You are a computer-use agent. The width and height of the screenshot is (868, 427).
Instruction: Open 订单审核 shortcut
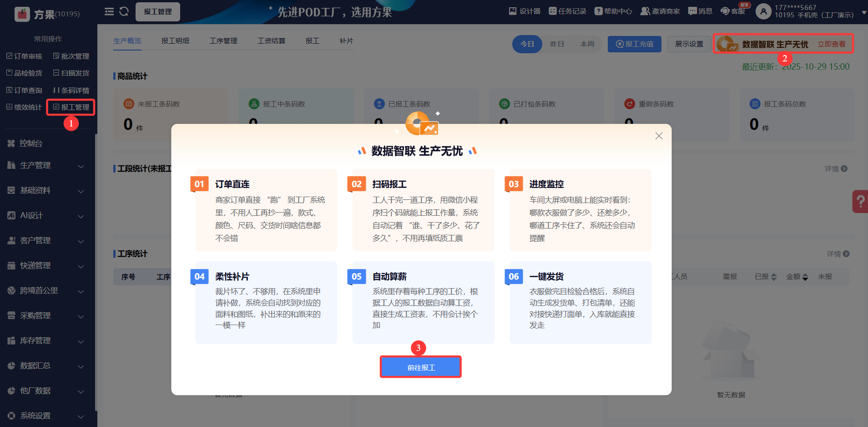[25, 56]
